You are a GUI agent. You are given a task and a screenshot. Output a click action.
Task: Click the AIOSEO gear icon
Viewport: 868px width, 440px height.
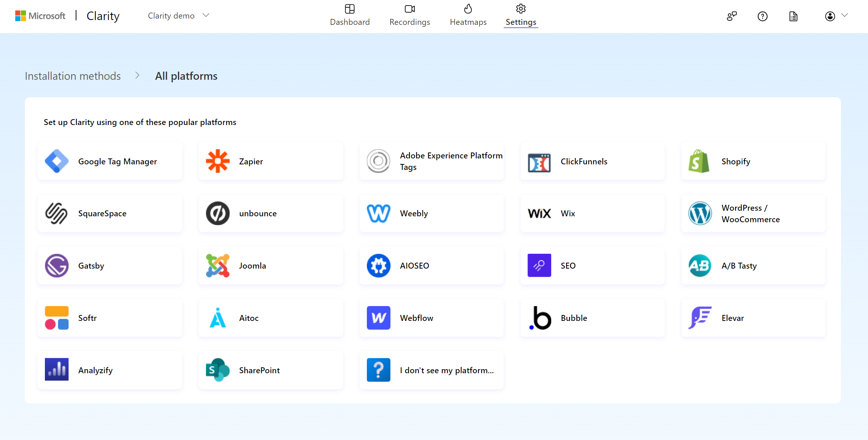(x=378, y=266)
